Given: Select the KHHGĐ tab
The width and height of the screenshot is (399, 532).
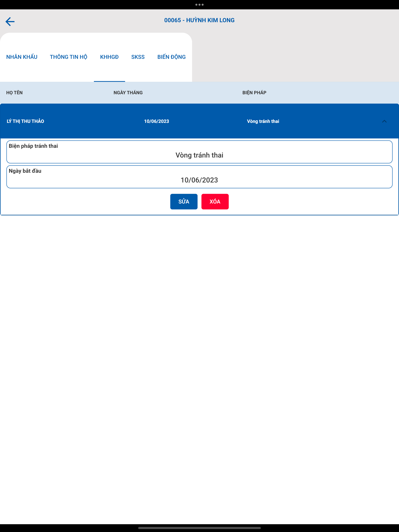Looking at the screenshot, I should [109, 57].
